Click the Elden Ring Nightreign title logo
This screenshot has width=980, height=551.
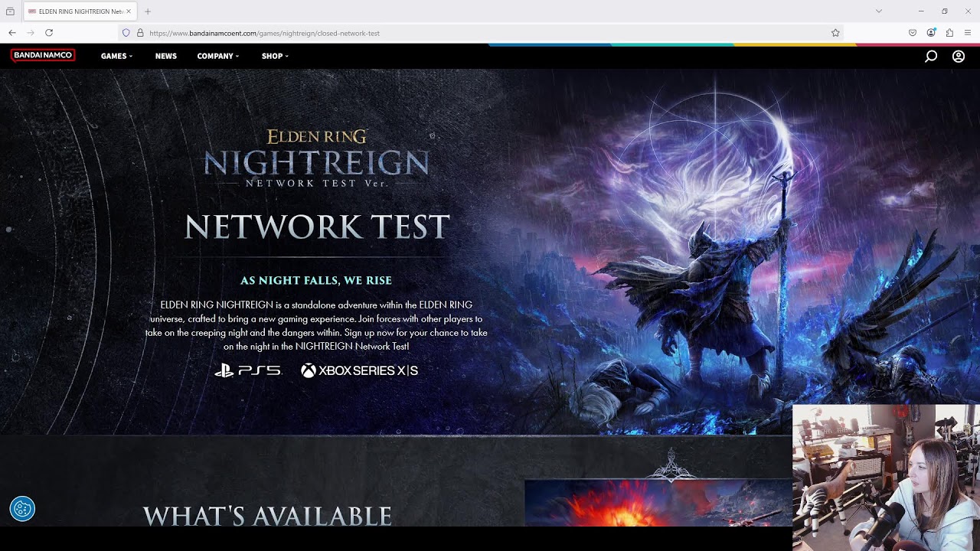pos(316,158)
